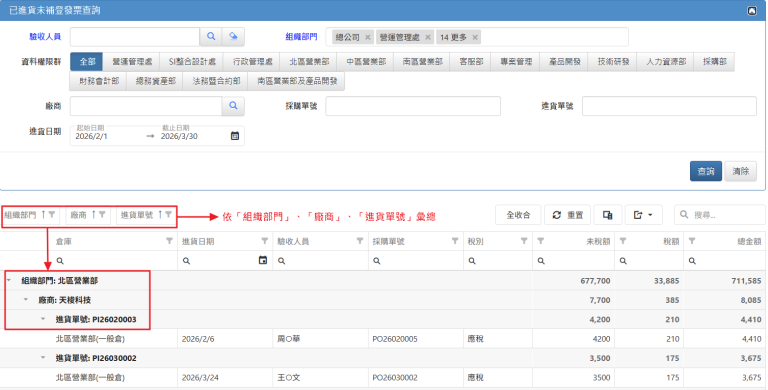Click the 廠商 input field

click(x=146, y=106)
